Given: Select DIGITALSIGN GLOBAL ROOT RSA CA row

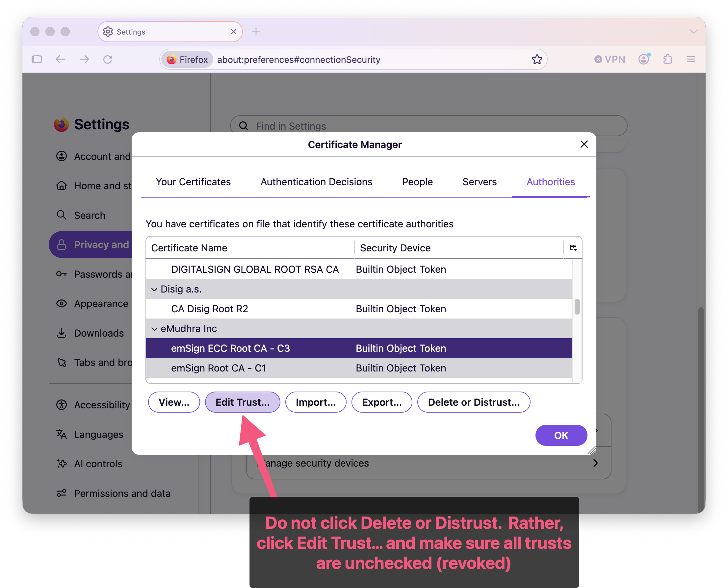Looking at the screenshot, I should (x=359, y=269).
